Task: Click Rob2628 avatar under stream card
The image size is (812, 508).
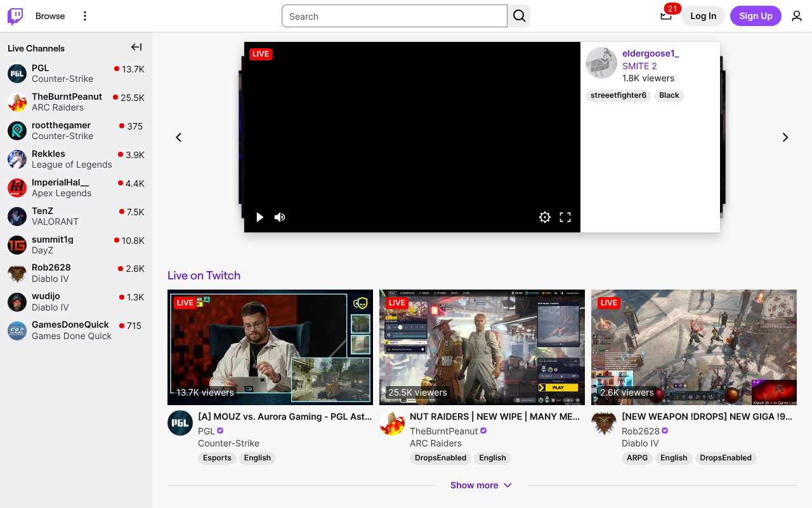Action: (x=604, y=423)
